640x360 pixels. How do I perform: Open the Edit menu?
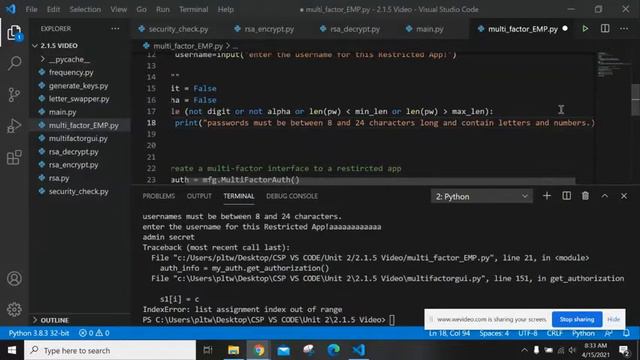(x=53, y=9)
